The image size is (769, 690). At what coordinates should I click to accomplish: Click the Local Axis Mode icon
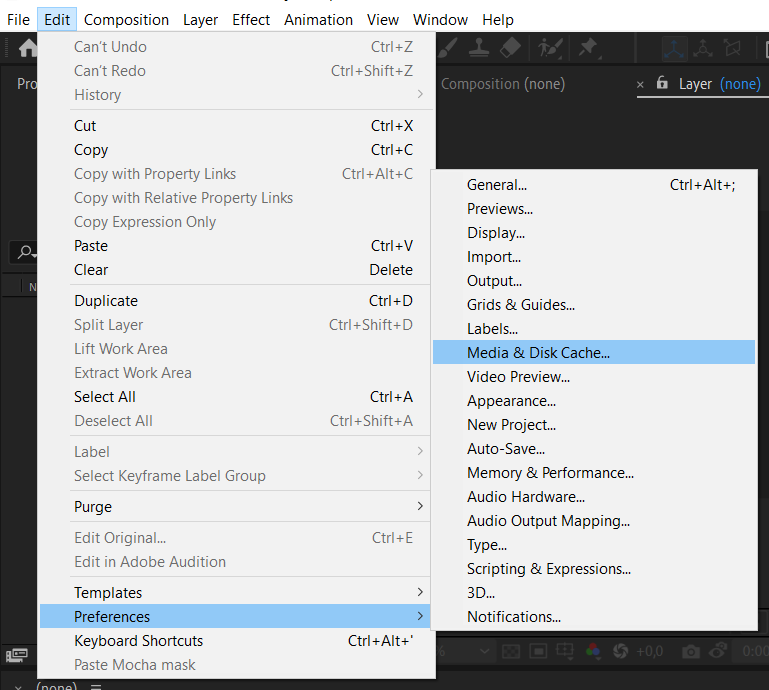point(674,49)
